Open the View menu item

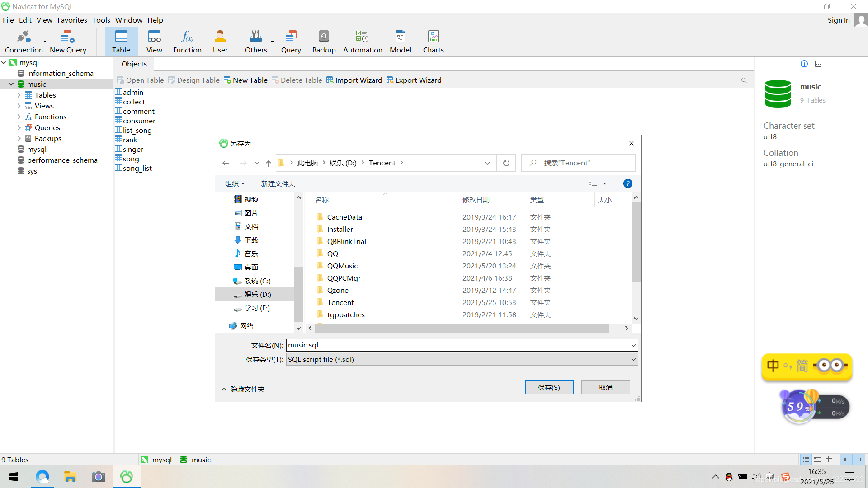click(44, 20)
